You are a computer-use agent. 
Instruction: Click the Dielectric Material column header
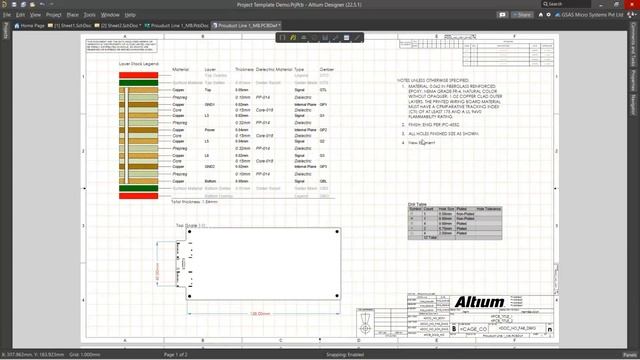tap(274, 69)
